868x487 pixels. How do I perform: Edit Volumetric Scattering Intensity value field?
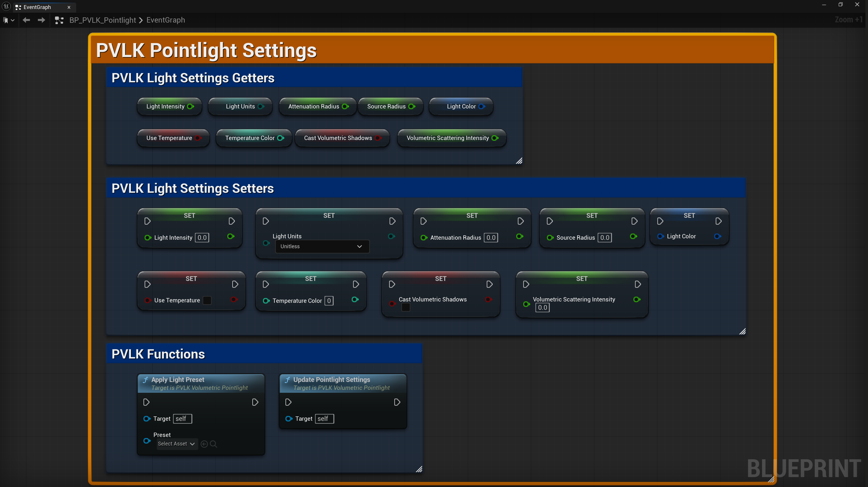(x=543, y=307)
